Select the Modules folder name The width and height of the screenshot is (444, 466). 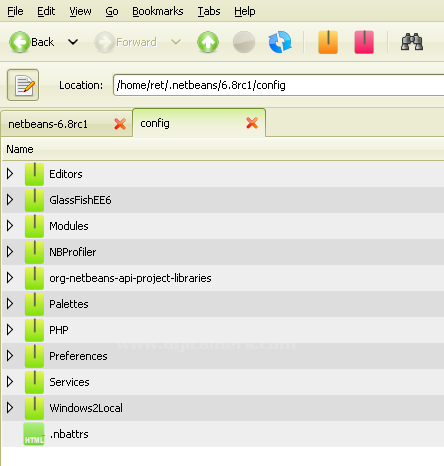click(69, 226)
